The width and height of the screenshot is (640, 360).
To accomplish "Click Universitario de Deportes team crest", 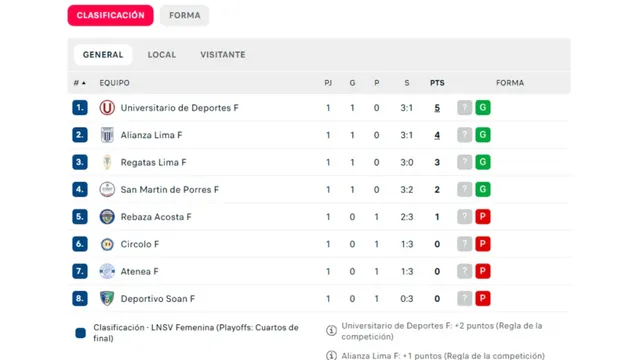I will point(107,108).
